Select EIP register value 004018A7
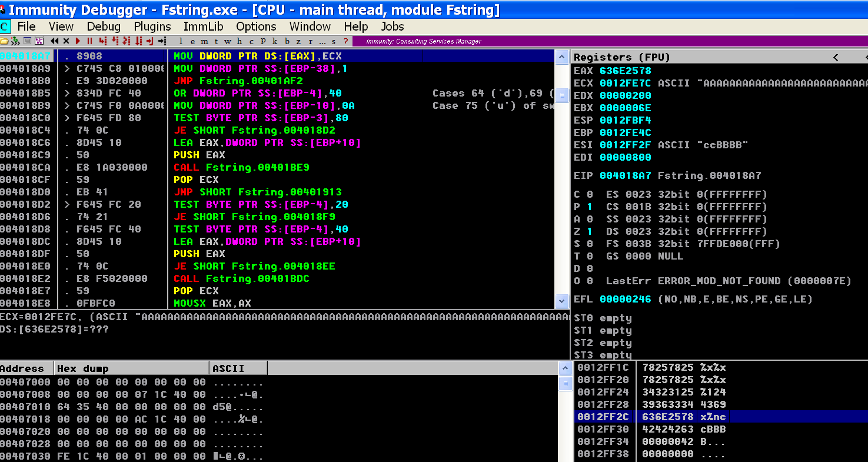This screenshot has height=462, width=868. click(x=625, y=175)
